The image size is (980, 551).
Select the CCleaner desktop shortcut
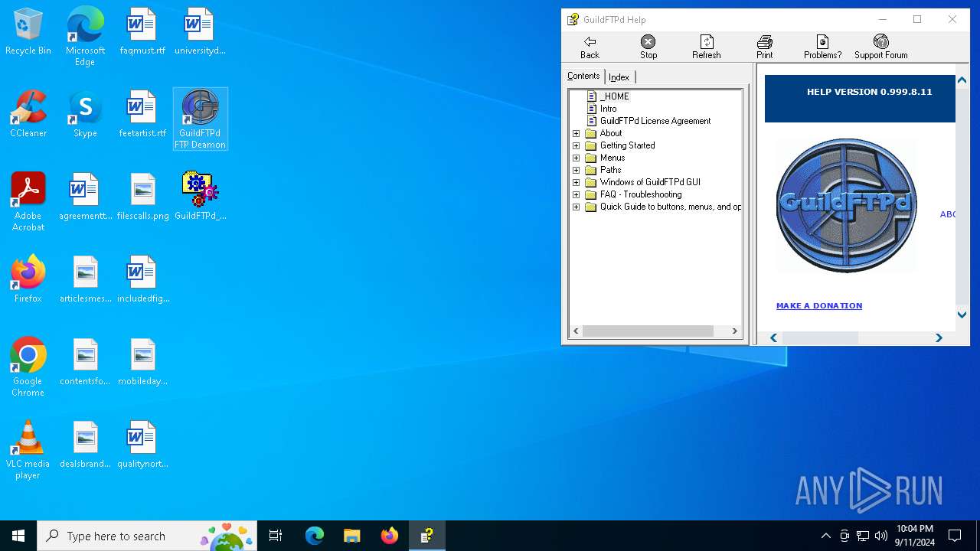pyautogui.click(x=28, y=115)
